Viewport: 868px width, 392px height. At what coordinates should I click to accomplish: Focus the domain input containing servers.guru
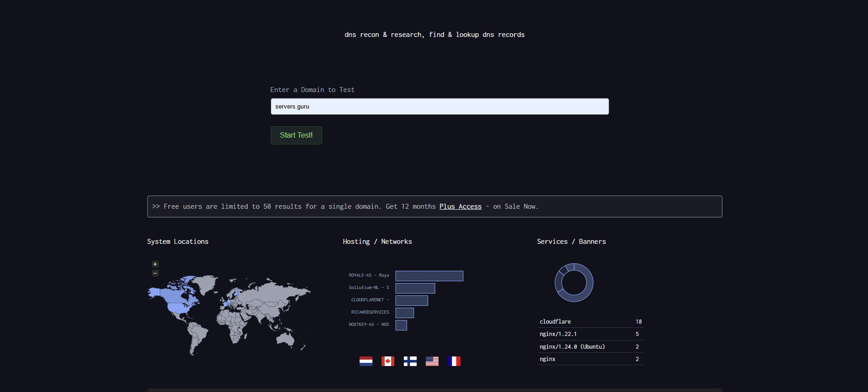coord(439,107)
